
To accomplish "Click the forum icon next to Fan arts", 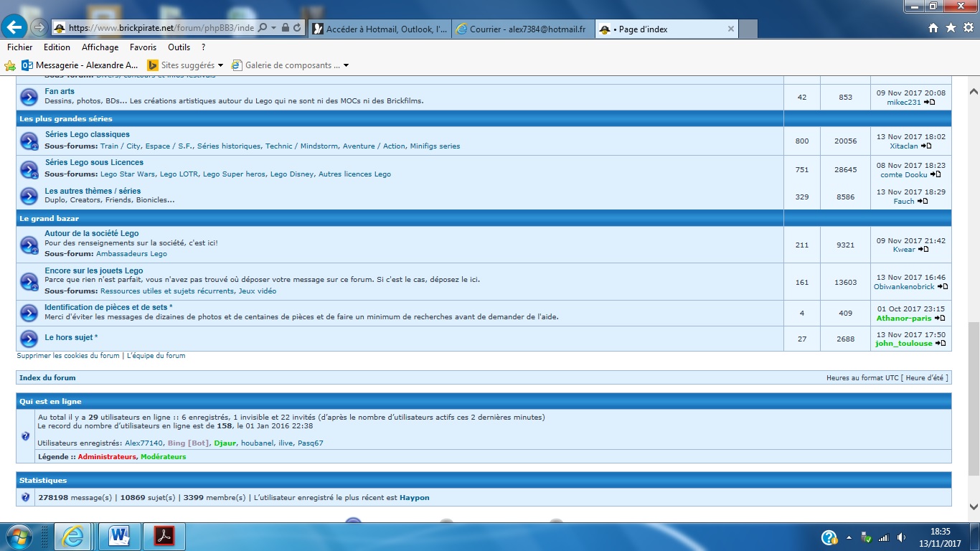I will pyautogui.click(x=29, y=96).
